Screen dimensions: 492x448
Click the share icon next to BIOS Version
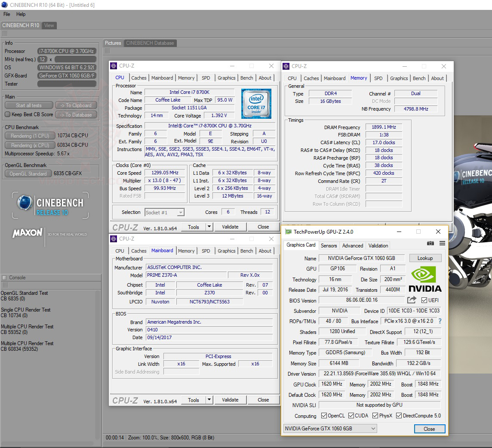pyautogui.click(x=412, y=300)
